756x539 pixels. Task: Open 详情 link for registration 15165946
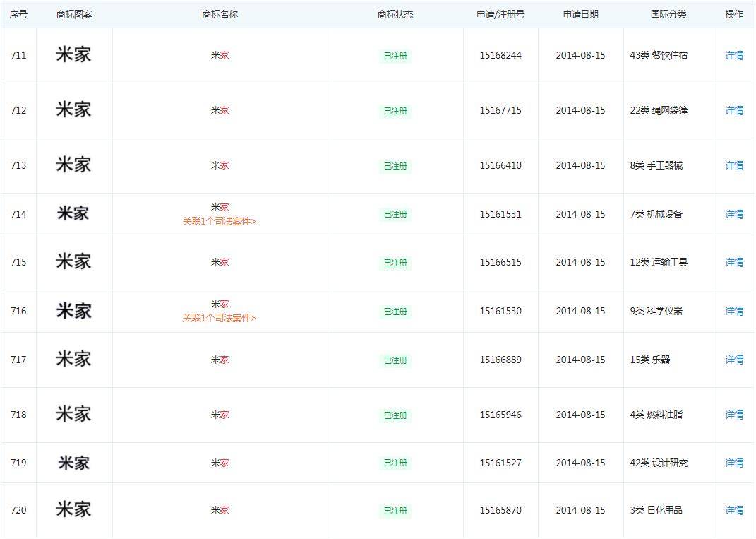[734, 415]
